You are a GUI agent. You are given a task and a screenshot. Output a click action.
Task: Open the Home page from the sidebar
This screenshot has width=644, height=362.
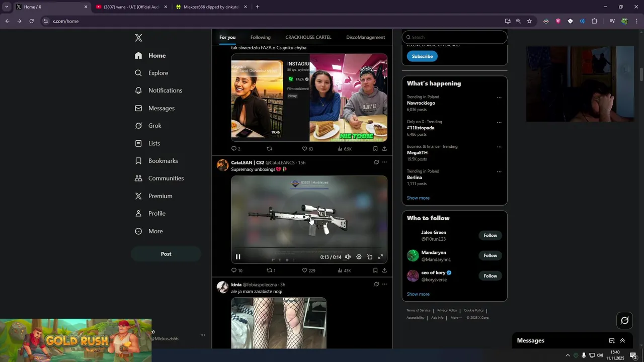coord(150,56)
